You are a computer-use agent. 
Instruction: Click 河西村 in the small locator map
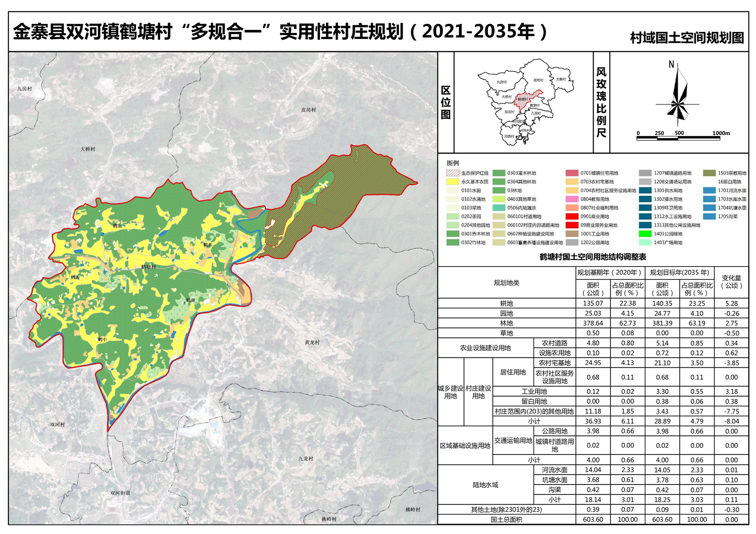click(509, 136)
